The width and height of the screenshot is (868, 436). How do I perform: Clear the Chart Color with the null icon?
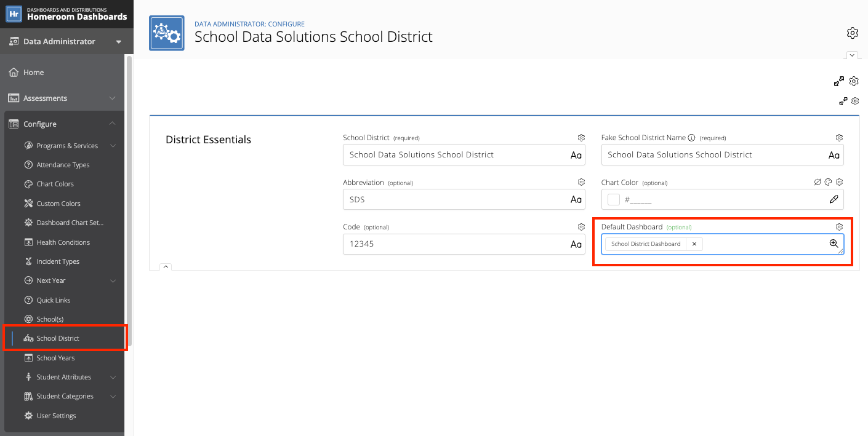click(x=818, y=182)
